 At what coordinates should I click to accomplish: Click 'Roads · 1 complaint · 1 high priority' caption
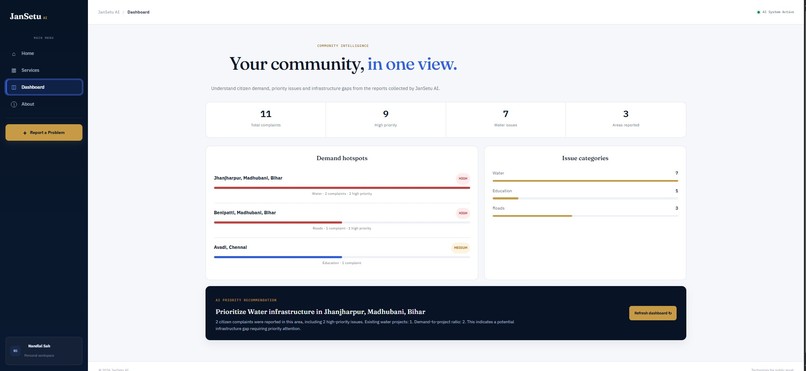point(342,228)
